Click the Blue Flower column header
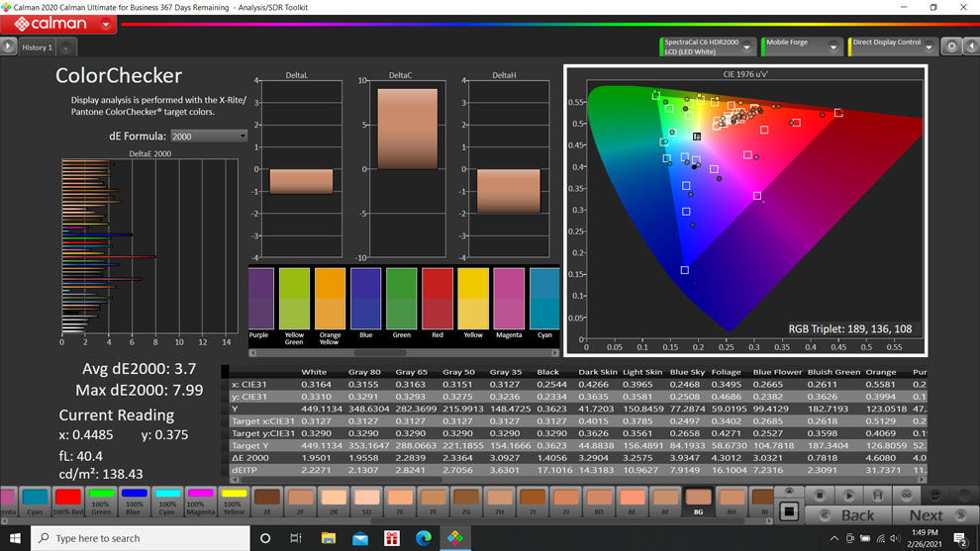The image size is (980, 551). 777,372
